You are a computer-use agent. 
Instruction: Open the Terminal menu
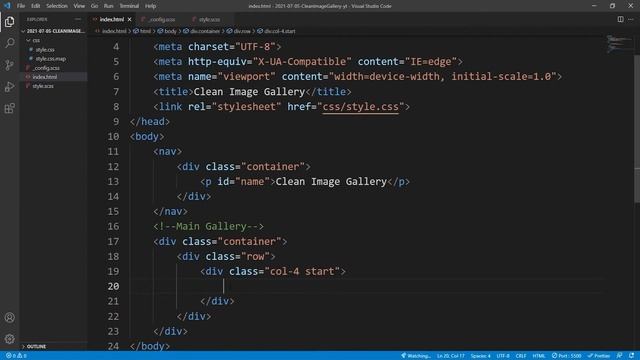pos(129,6)
